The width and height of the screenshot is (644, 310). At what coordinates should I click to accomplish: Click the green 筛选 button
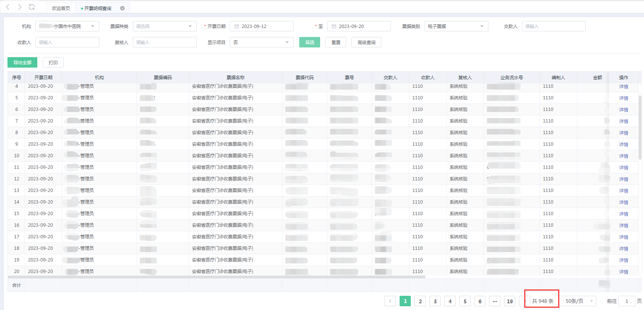[x=310, y=42]
